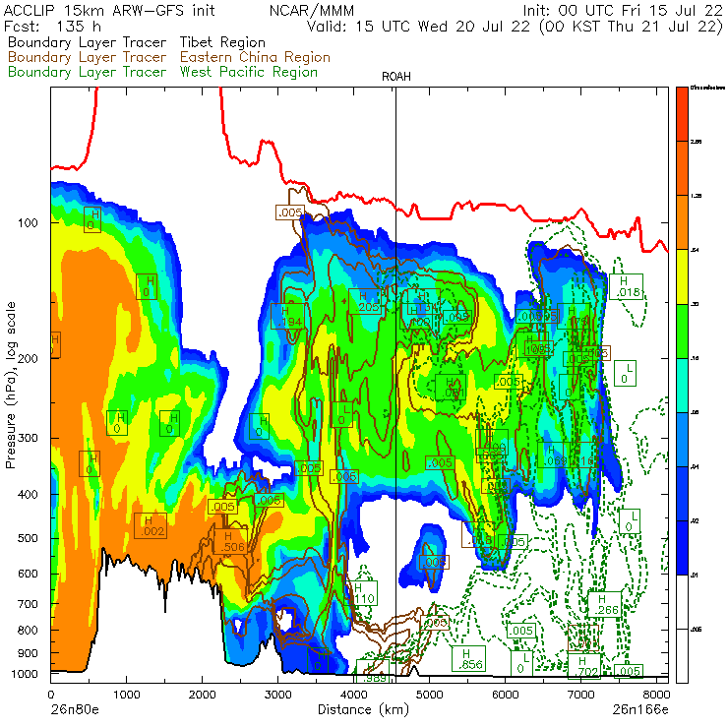This screenshot has width=728, height=728.
Task: Click the 'Pressure (hPa), log scale' axis title
Action: coord(10,385)
